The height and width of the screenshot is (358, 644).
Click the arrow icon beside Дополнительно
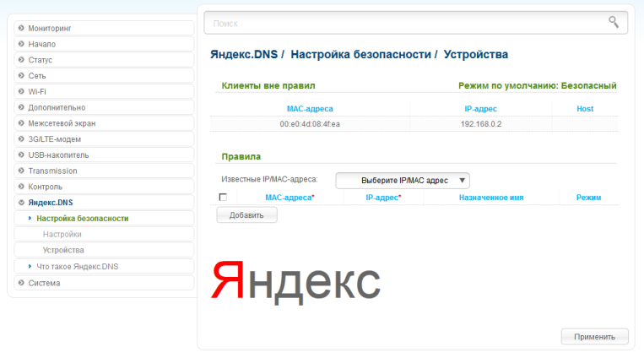pos(21,107)
